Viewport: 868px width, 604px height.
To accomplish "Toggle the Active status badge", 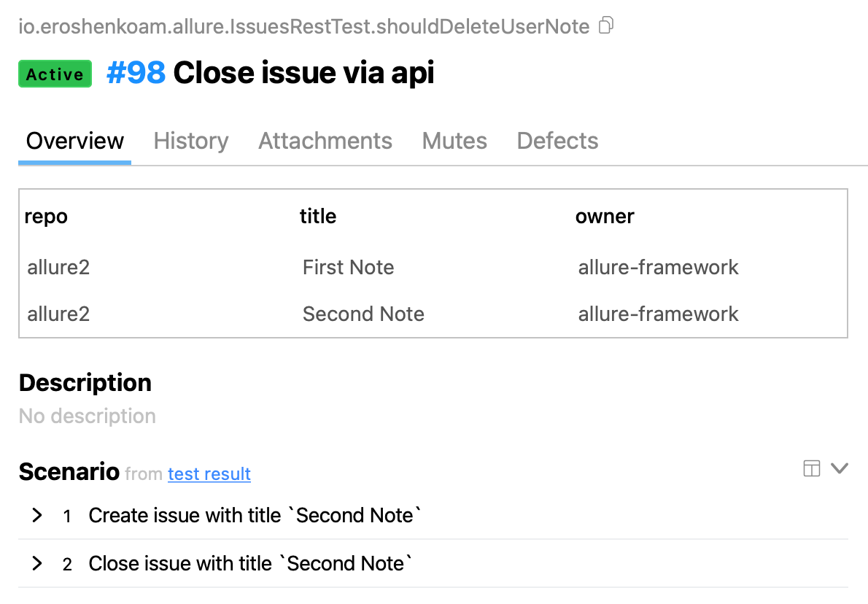I will (55, 74).
